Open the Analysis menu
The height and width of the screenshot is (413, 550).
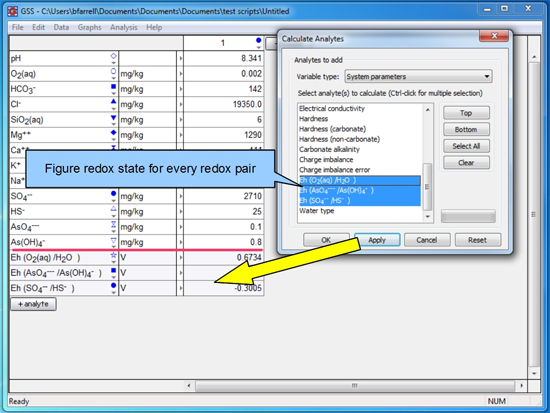click(x=123, y=27)
